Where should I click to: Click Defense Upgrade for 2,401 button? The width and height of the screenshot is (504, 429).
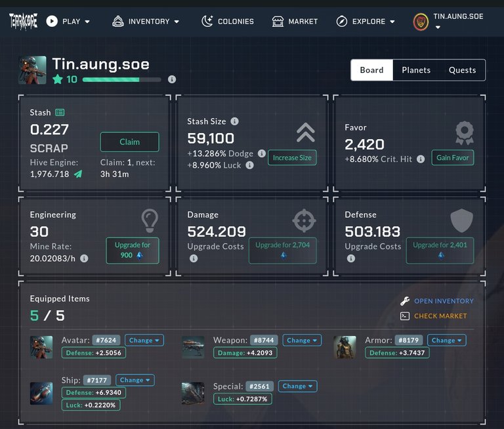440,251
